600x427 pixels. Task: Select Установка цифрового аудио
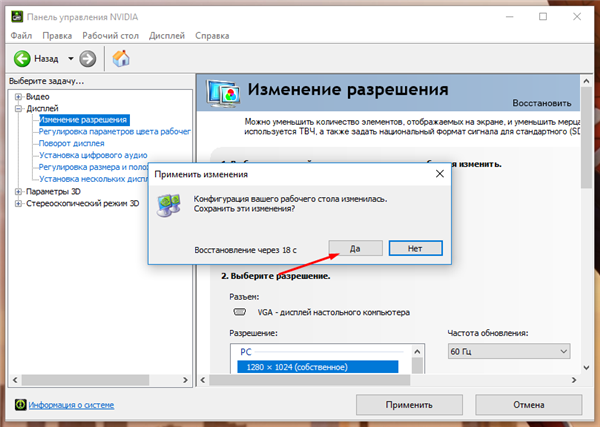coord(93,155)
